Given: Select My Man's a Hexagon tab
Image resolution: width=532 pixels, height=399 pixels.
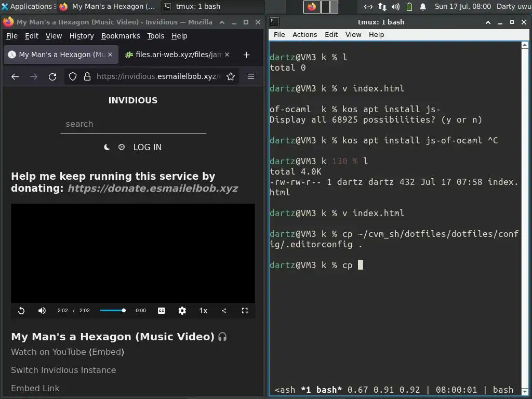Looking at the screenshot, I should click(x=61, y=55).
